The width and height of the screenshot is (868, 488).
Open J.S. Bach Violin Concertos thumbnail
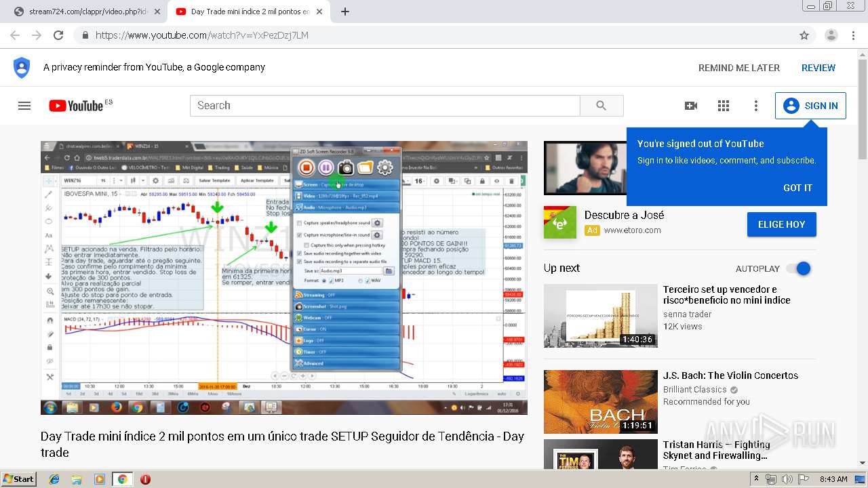pos(601,402)
